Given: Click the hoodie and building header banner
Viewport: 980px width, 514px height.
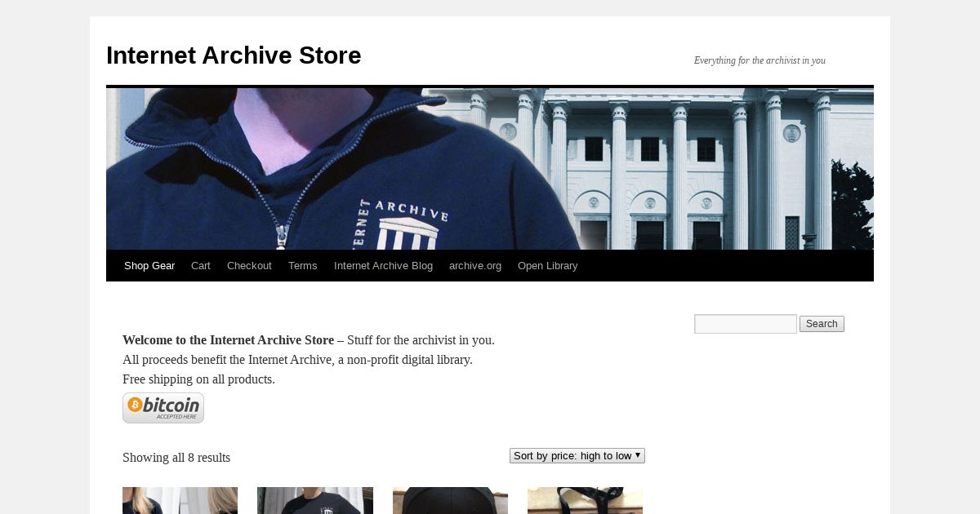Looking at the screenshot, I should [x=490, y=169].
